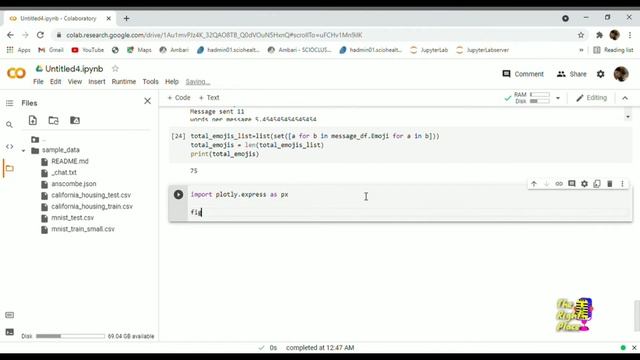This screenshot has height=360, width=640.
Task: Open notebook settings gear in header
Action: 600,74
